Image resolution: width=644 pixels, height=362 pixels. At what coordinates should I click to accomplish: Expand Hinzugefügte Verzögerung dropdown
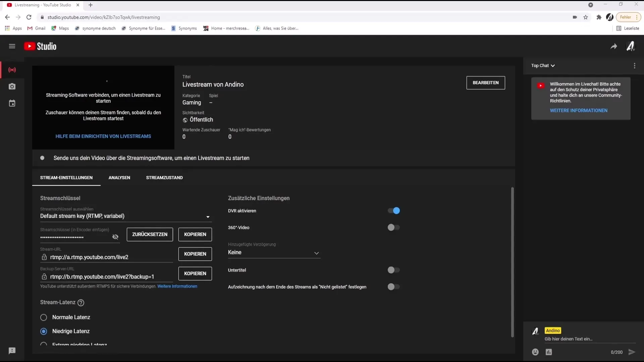point(273,252)
